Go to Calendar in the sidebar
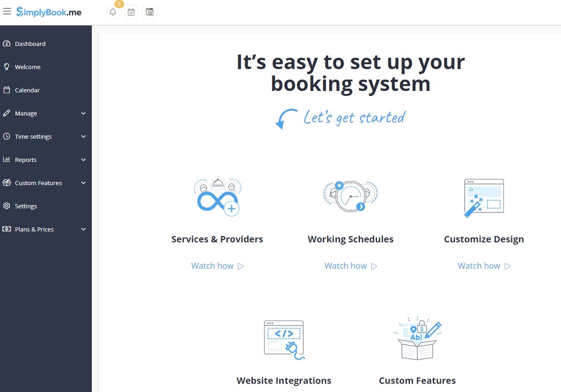This screenshot has height=392, width=561. coord(27,90)
